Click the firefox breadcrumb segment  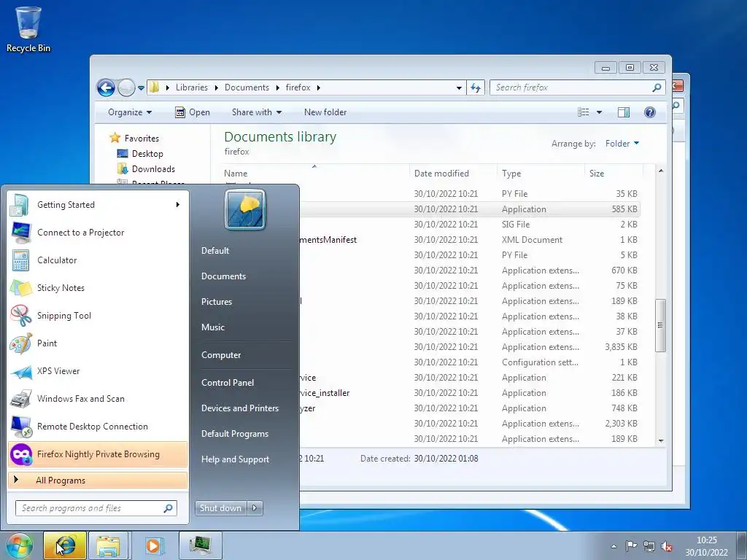(x=298, y=87)
